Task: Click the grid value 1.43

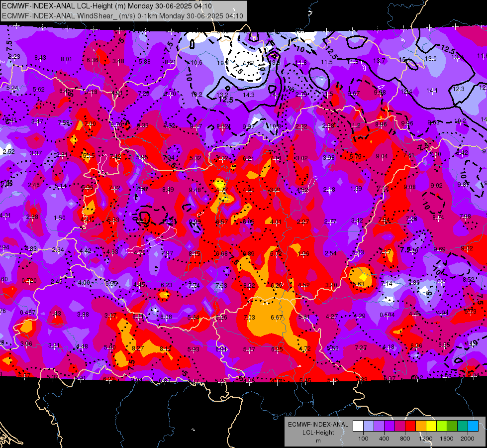Action: (55, 314)
